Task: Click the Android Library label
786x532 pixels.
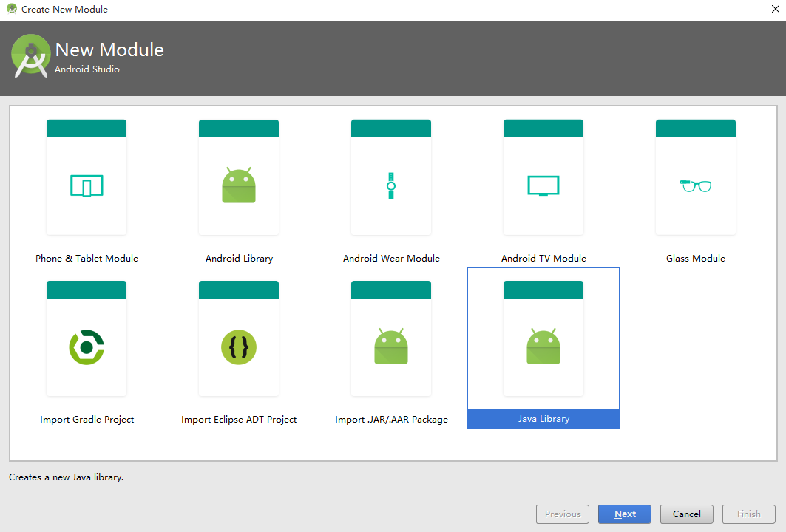Action: [x=239, y=259]
